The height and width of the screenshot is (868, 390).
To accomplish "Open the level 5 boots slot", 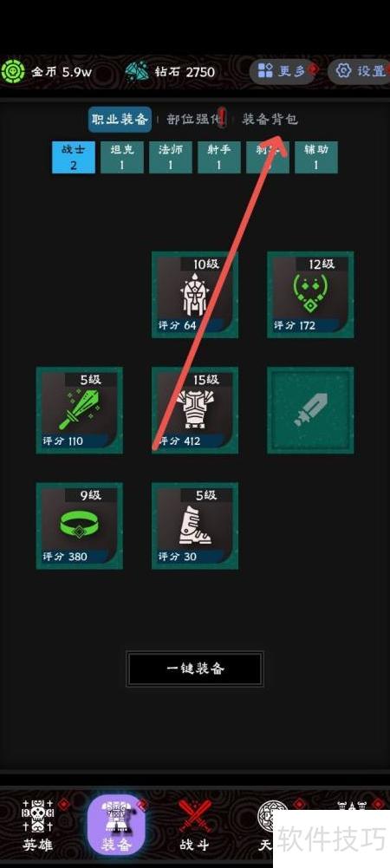I will coord(195,525).
